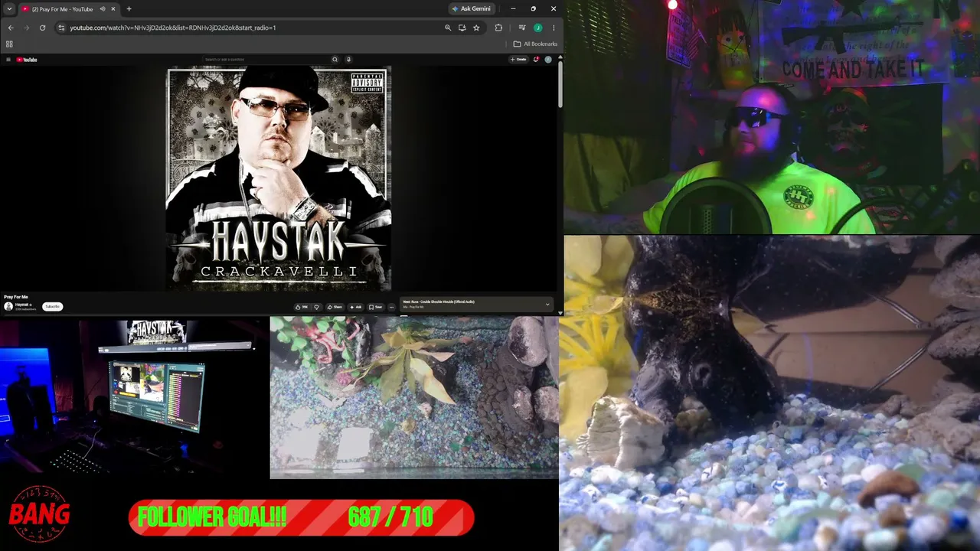
Task: Open the Chrome extensions menu
Action: [x=498, y=28]
